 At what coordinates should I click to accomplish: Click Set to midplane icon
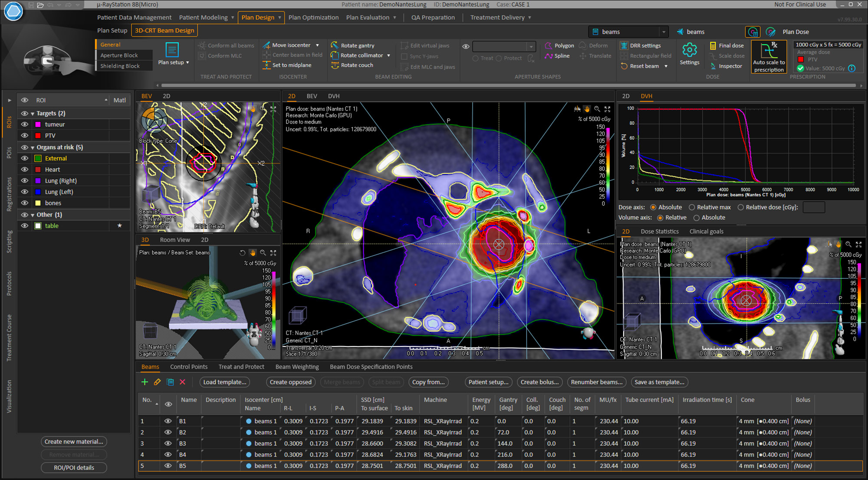click(x=266, y=65)
